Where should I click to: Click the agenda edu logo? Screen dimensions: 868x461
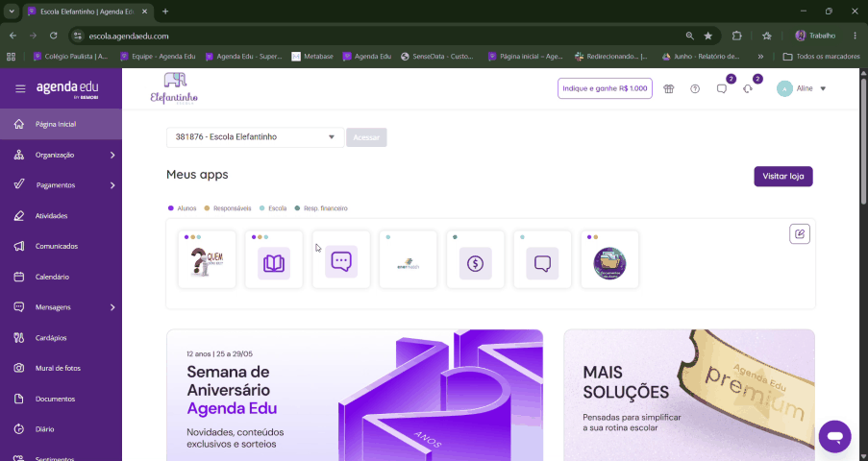pos(67,88)
